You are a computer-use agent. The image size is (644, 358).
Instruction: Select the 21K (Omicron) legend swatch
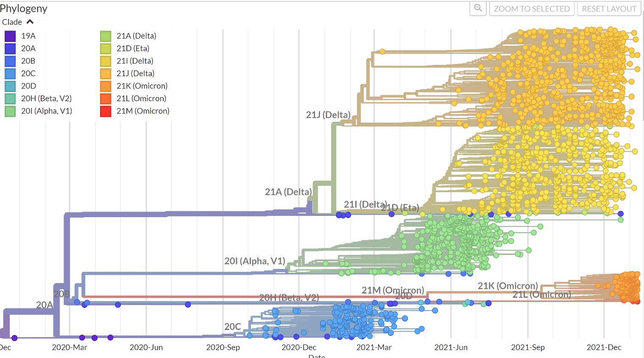tap(106, 86)
